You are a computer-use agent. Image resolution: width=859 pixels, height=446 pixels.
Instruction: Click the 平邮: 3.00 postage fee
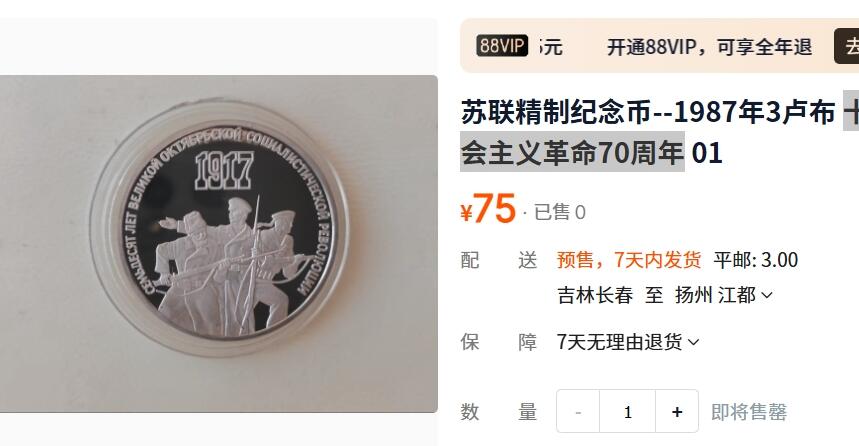755,260
